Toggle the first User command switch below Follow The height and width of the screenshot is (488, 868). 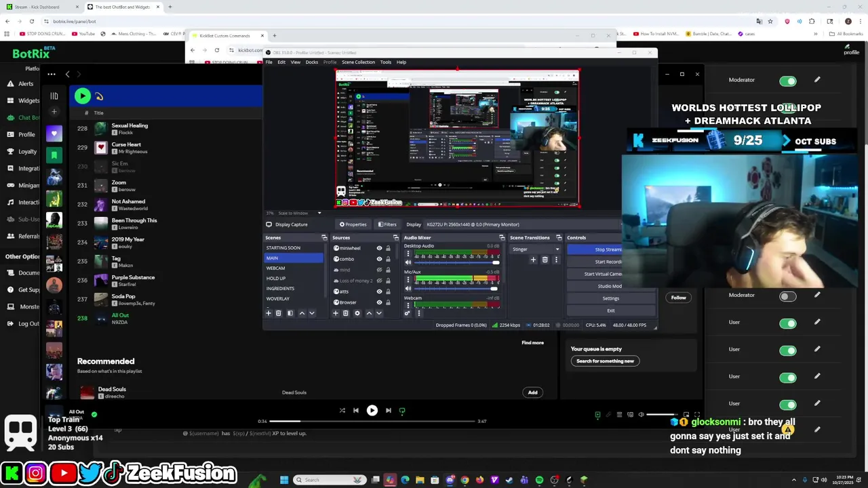coord(787,323)
